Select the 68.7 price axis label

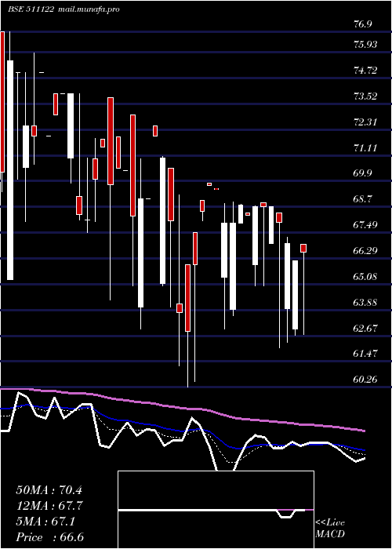(x=363, y=199)
